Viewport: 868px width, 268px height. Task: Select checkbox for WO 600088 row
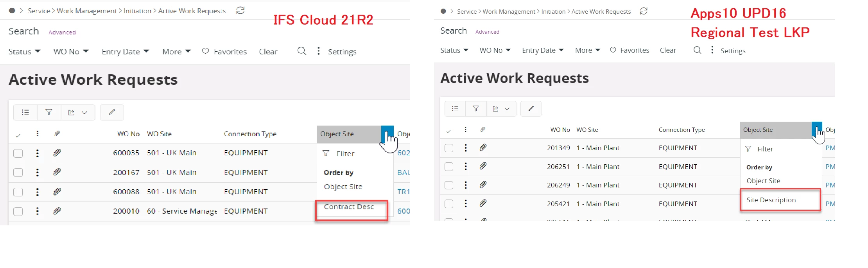point(18,192)
